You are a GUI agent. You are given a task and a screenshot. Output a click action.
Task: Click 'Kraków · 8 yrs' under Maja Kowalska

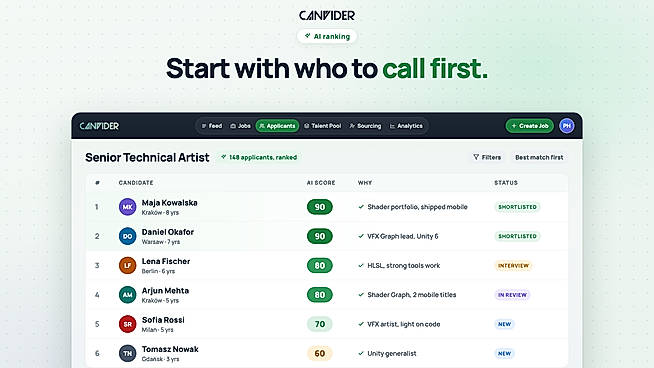[x=160, y=212]
